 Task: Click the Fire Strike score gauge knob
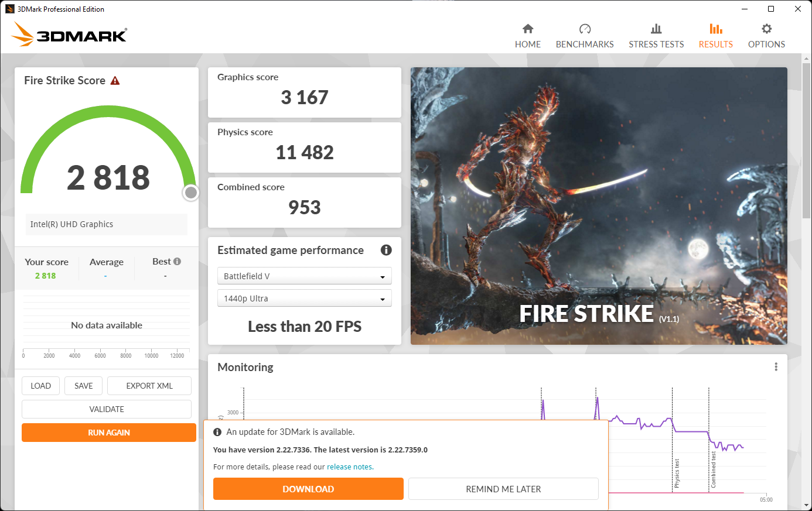[190, 193]
